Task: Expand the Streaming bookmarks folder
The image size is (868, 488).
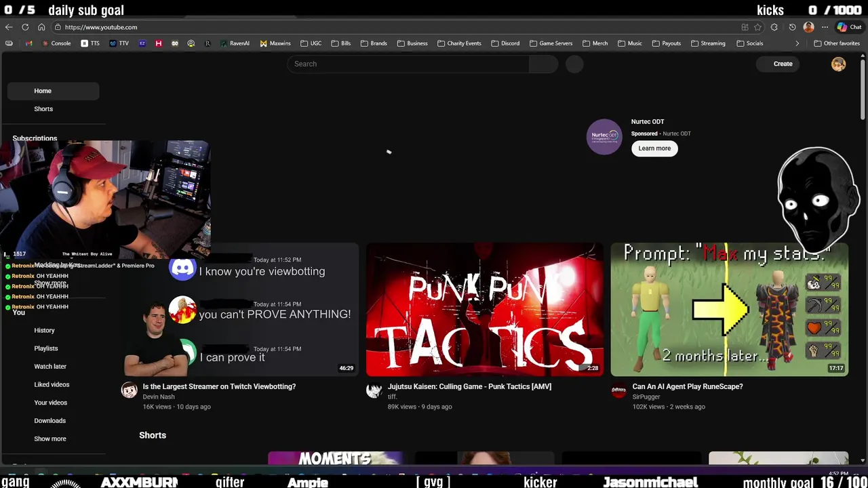Action: point(708,43)
